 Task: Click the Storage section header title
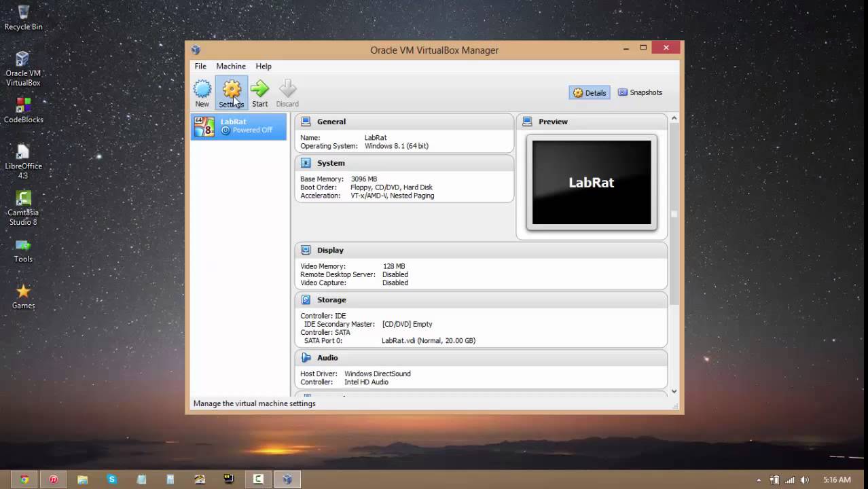pos(331,300)
